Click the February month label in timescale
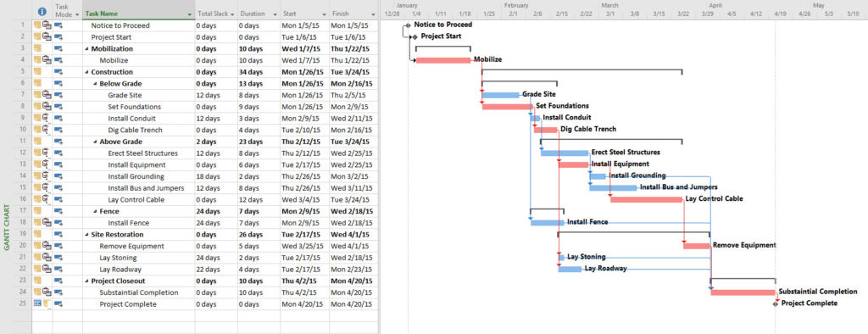Viewport: 868px width, 334px height. pos(516,5)
